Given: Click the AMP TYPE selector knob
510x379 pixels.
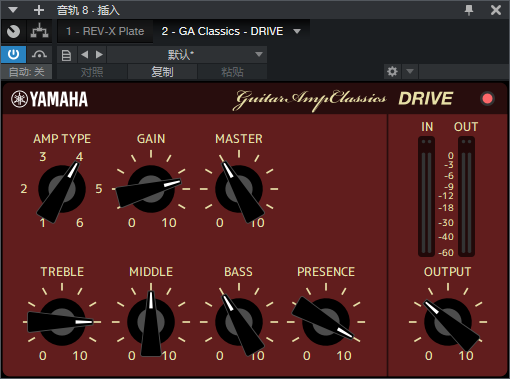Looking at the screenshot, I should pyautogui.click(x=62, y=189).
